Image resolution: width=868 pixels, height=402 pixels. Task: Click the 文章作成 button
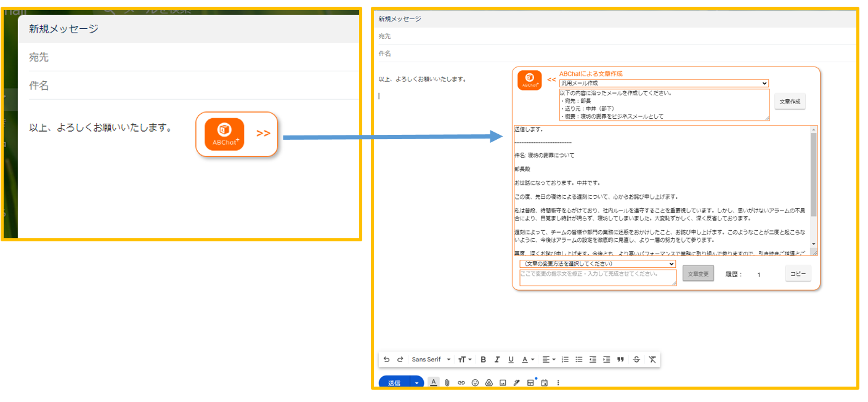[x=790, y=102]
